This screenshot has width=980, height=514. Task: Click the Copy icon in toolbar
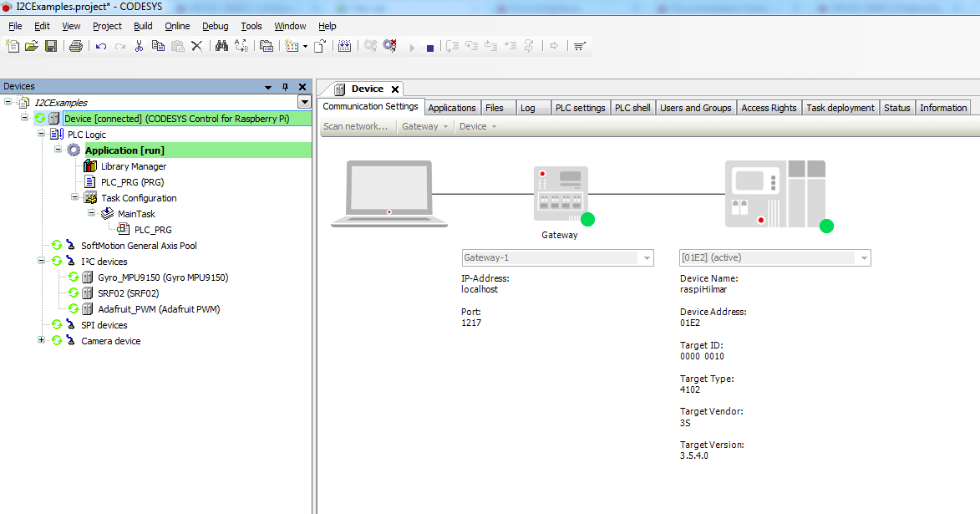(158, 46)
